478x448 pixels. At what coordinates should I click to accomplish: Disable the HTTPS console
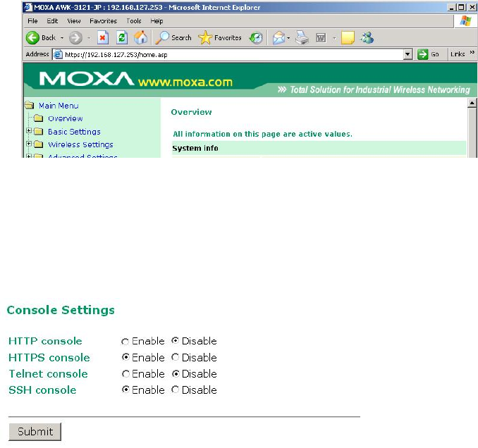(175, 357)
